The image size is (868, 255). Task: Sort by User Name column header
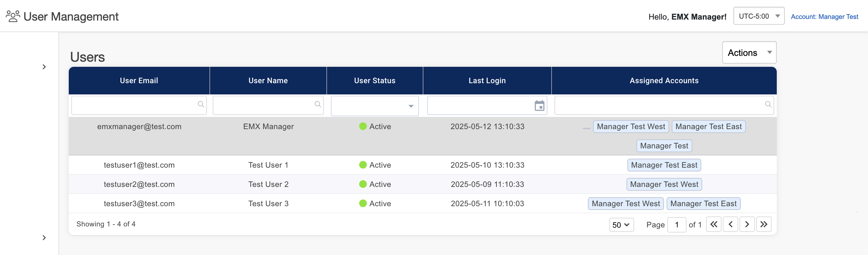pos(268,81)
